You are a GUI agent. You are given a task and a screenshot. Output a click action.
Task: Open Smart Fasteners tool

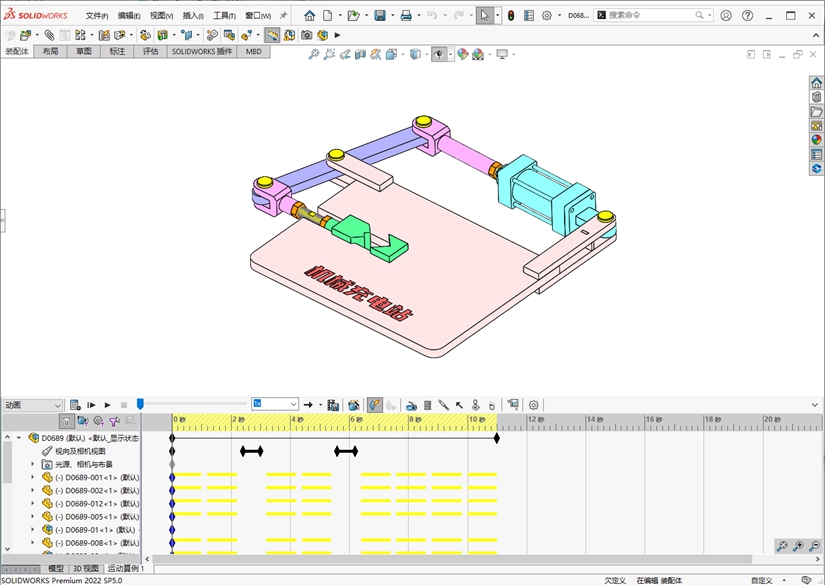[x=104, y=35]
